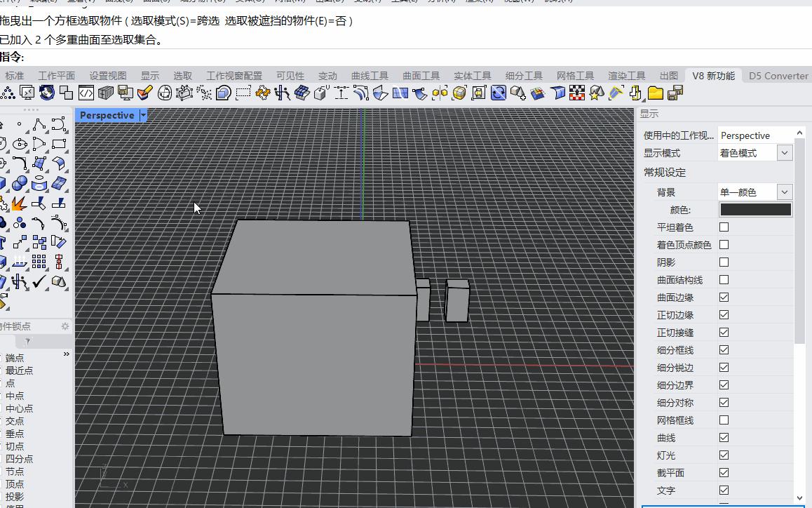The image size is (812, 508).
Task: Click the 物件锁点 panel settings gear
Action: [65, 326]
